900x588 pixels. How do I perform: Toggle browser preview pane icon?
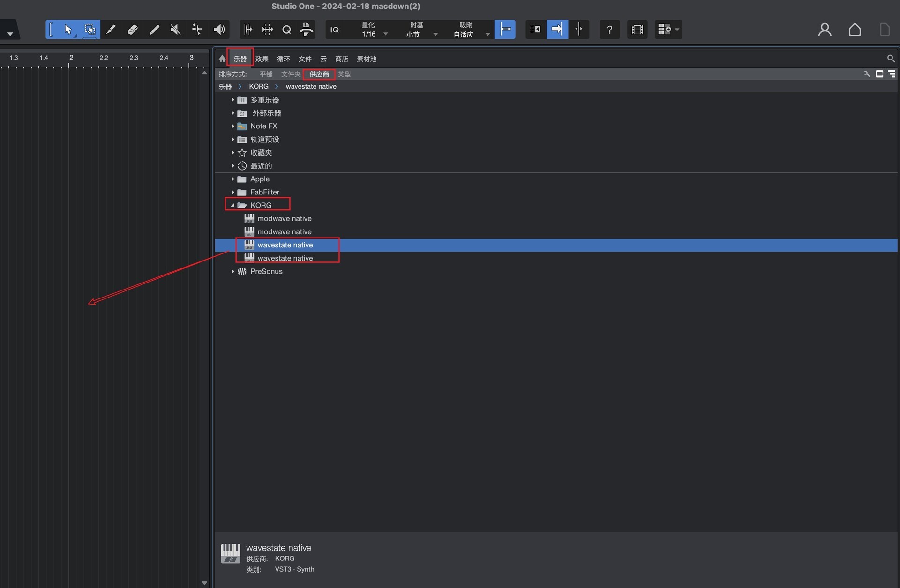pos(879,74)
